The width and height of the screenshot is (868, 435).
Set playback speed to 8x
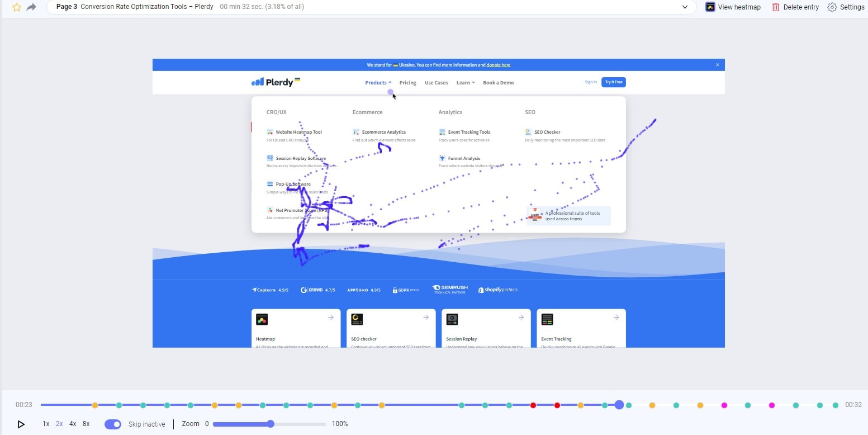86,424
